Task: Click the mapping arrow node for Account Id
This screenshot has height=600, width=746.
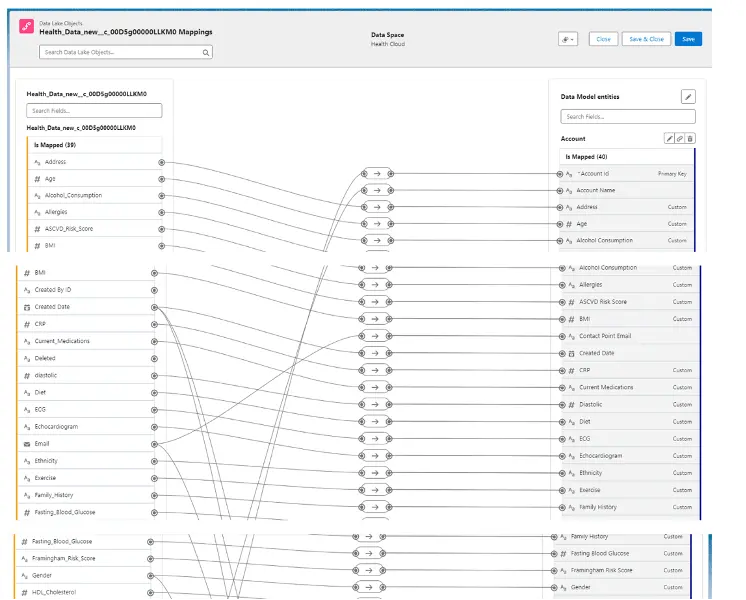Action: pyautogui.click(x=377, y=174)
